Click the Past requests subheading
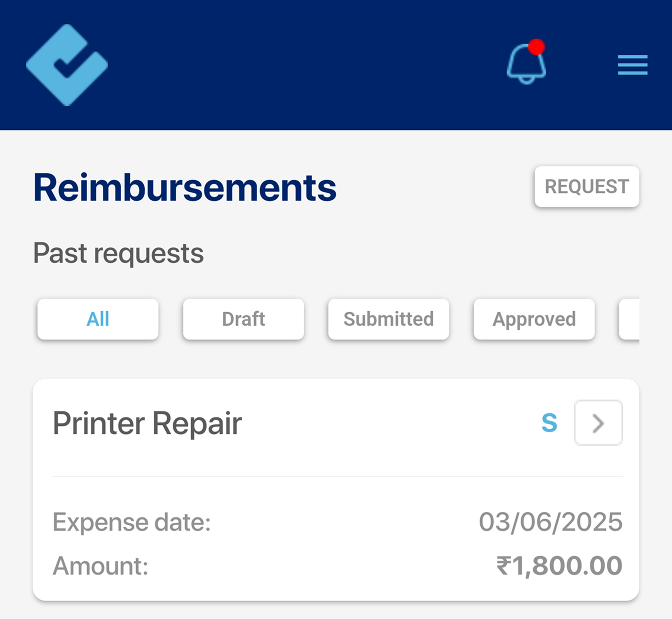672x619 pixels. (x=119, y=253)
